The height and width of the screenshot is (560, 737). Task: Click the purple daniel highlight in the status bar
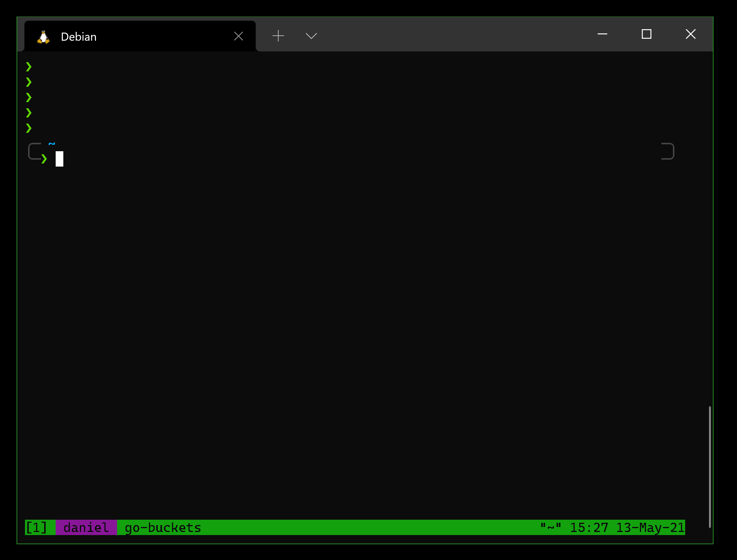tap(86, 528)
